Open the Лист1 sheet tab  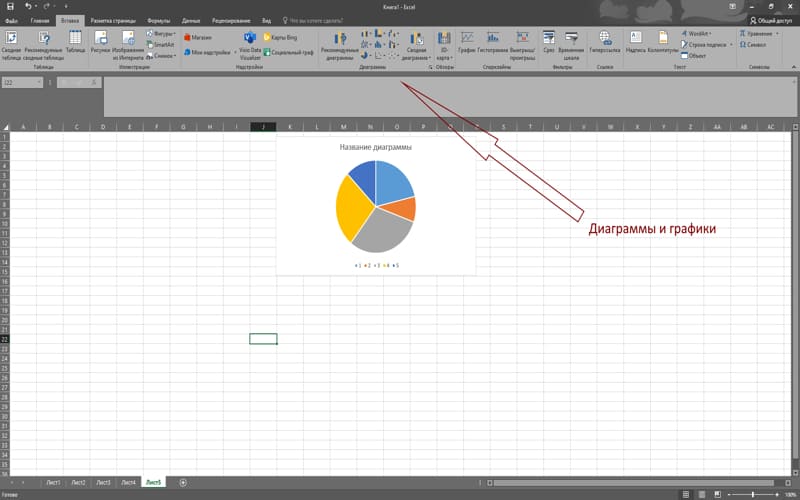tap(53, 483)
